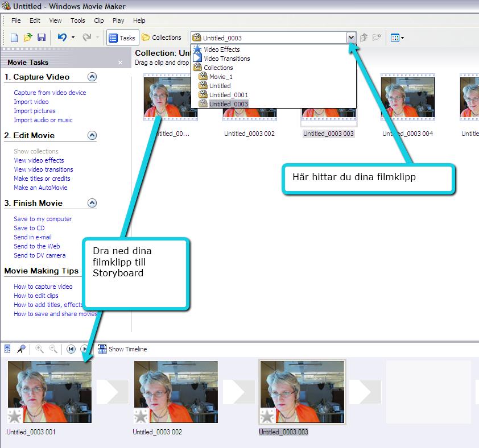Select Movie_1 collection in dropdown list
Viewport: 479px width, 448px height.
(274, 77)
